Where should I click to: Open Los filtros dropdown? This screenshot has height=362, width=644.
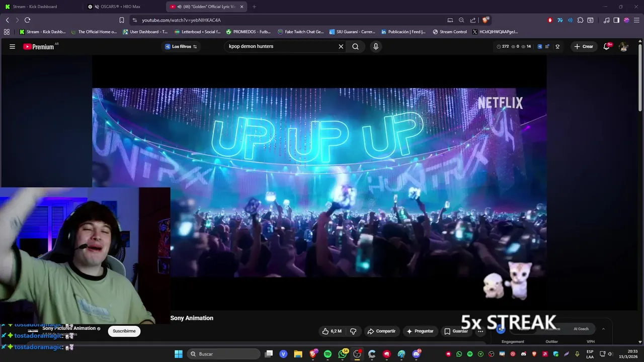tap(181, 46)
